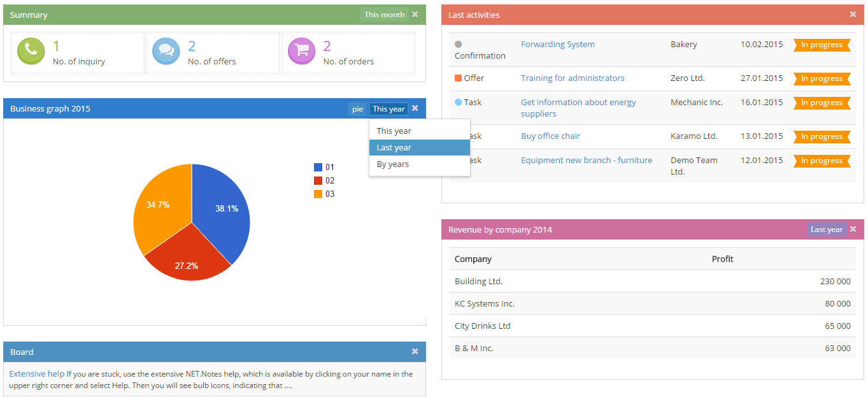868x397 pixels.
Task: Choose By years in the dropdown menu
Action: pyautogui.click(x=393, y=164)
